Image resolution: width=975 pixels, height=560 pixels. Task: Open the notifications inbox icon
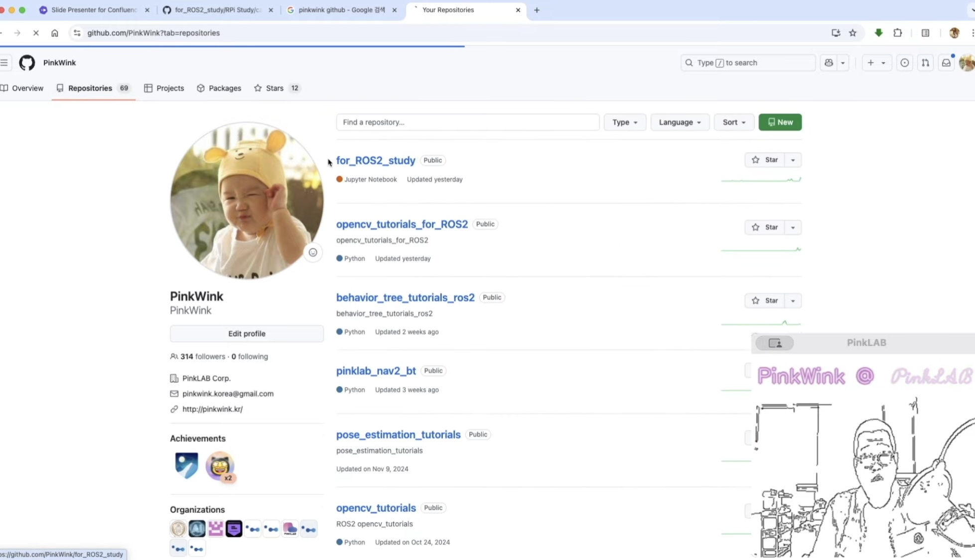[946, 63]
